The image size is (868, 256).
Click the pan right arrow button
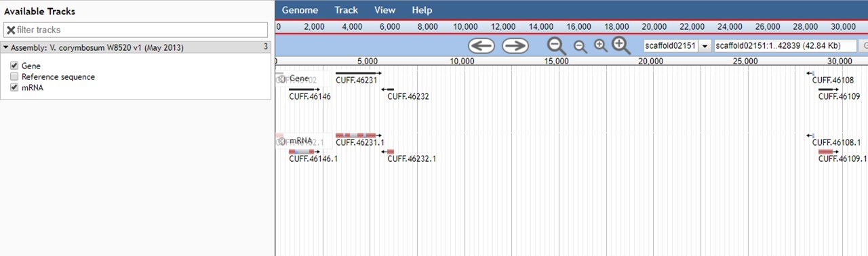[515, 45]
